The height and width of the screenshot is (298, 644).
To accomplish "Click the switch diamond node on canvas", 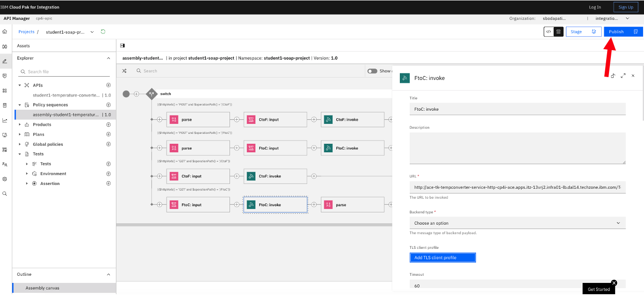I will (152, 94).
